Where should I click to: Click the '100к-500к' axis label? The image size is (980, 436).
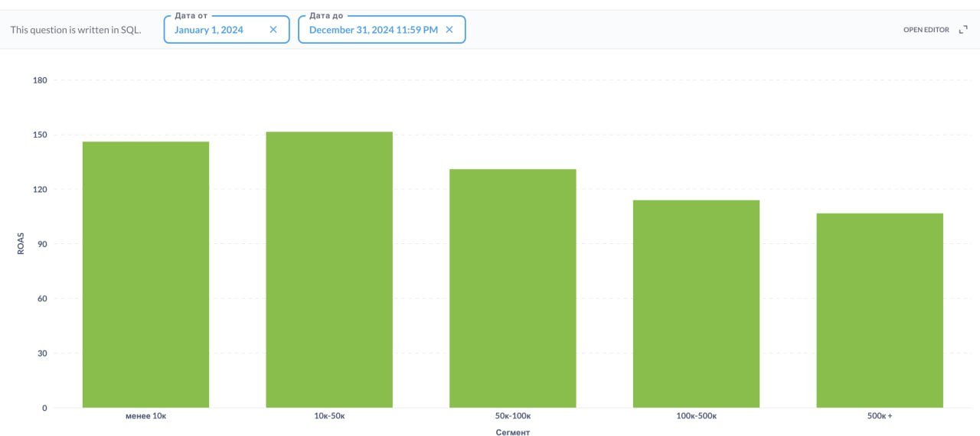click(x=696, y=416)
